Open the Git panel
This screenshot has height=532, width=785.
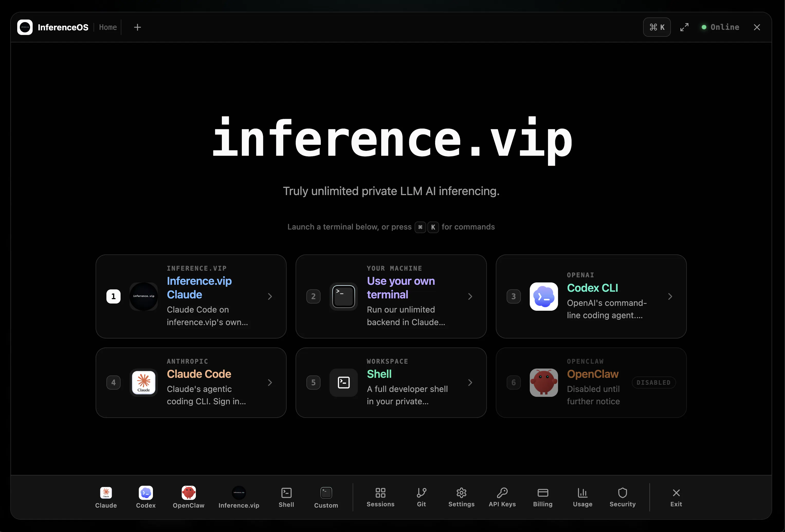point(421,497)
